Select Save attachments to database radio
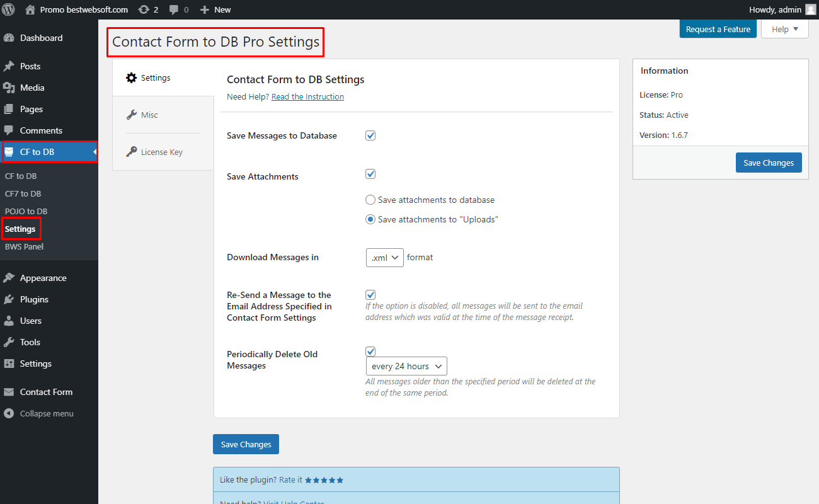This screenshot has height=504, width=819. 370,200
